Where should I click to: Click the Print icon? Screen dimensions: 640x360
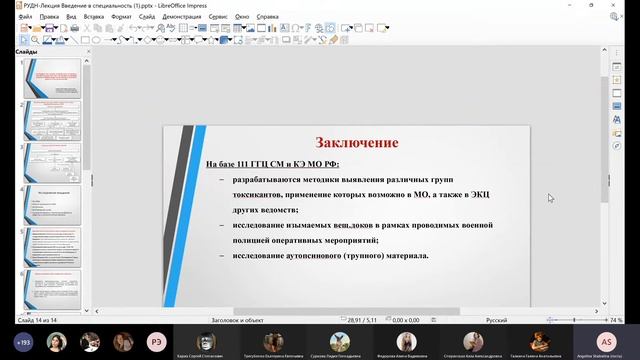click(75, 28)
